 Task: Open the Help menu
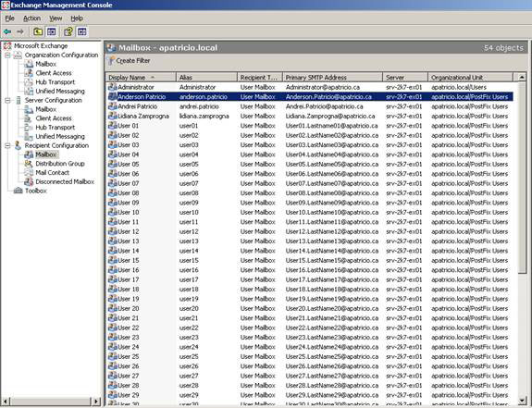coord(77,19)
